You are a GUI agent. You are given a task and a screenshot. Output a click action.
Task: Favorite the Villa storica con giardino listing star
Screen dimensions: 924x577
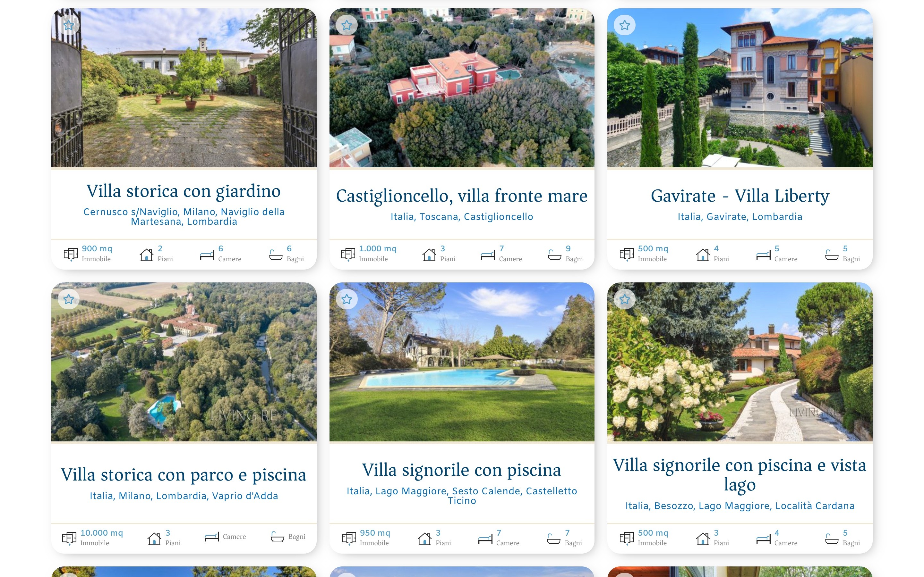(x=69, y=25)
